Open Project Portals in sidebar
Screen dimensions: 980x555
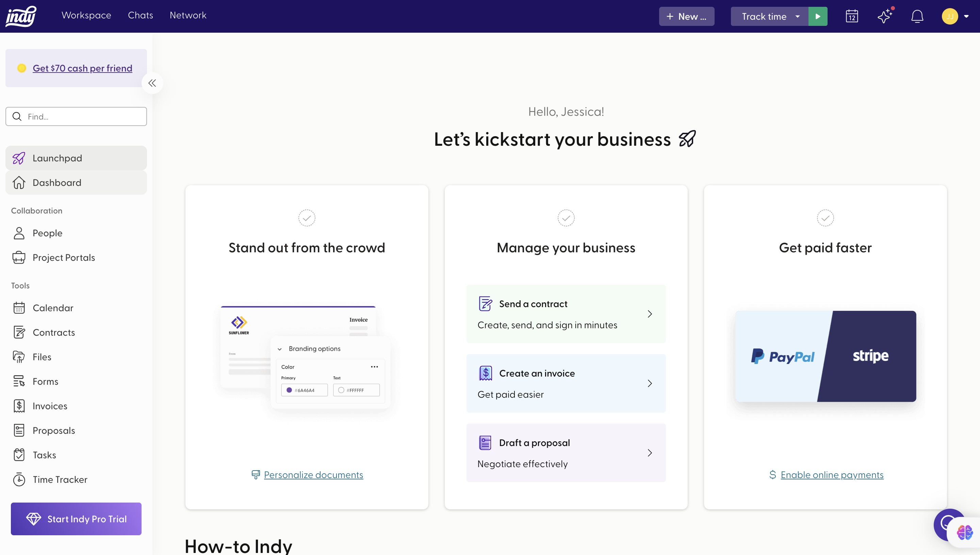(64, 258)
